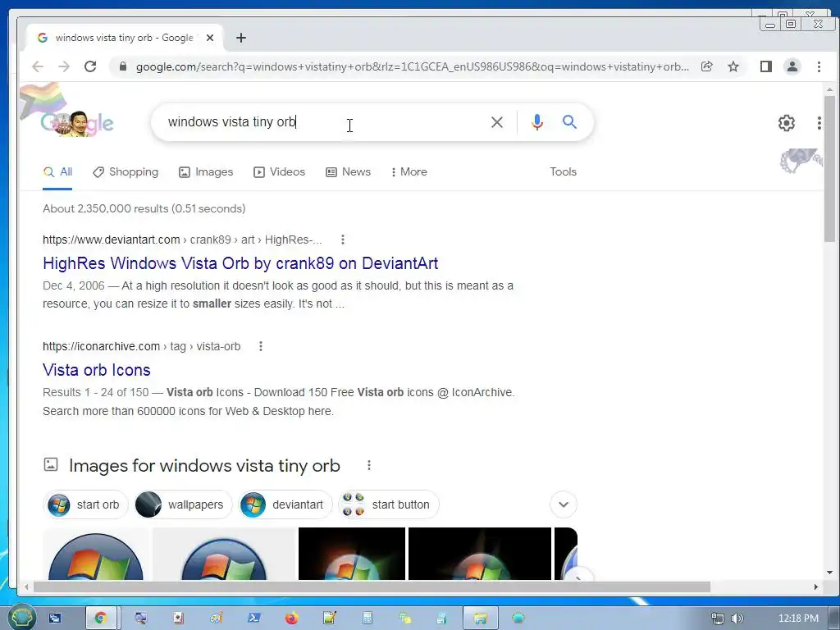Switch to the Images tab
Screen dimensions: 840x630
coord(206,172)
